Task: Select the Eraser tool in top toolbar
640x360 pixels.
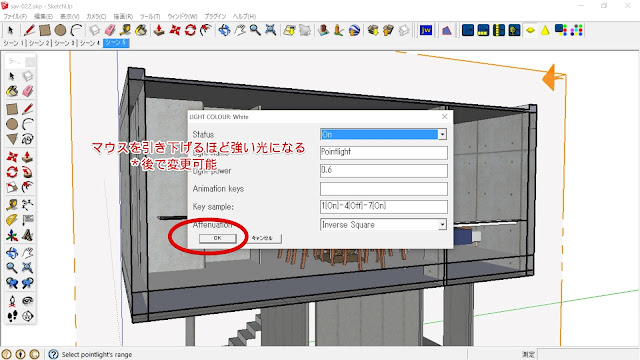Action: click(x=110, y=30)
